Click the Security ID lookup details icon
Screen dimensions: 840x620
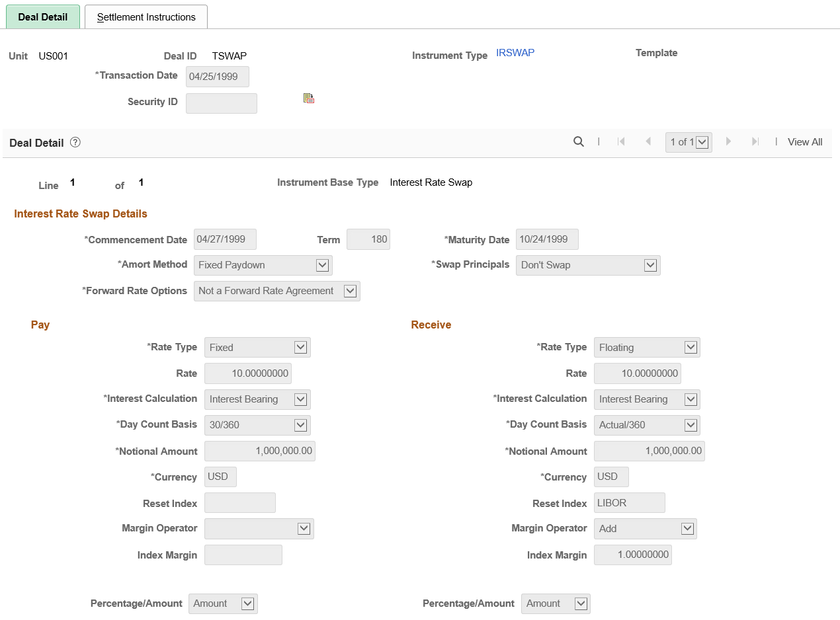click(309, 98)
